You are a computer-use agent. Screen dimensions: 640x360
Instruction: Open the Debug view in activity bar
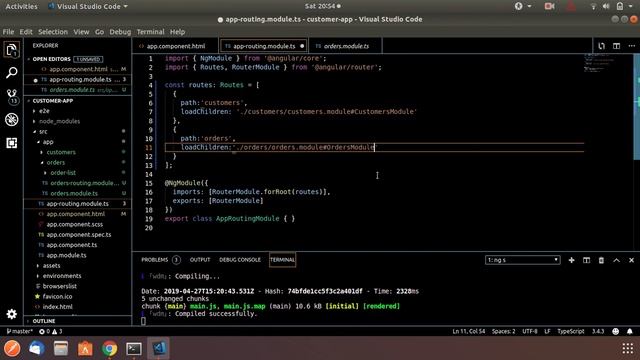tap(11, 120)
